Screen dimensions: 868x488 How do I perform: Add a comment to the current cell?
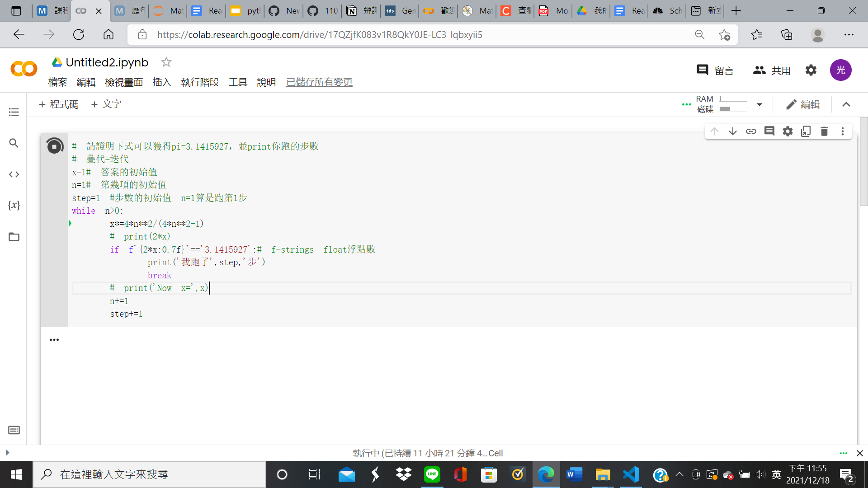(x=769, y=131)
